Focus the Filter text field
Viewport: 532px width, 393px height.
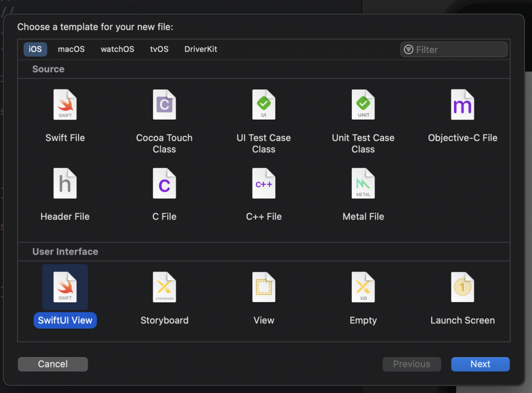(x=454, y=49)
